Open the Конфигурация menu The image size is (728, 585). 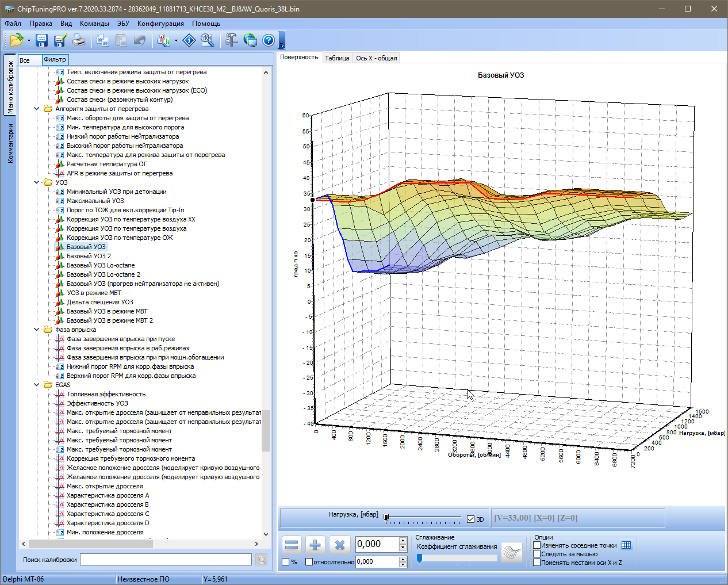click(x=160, y=24)
